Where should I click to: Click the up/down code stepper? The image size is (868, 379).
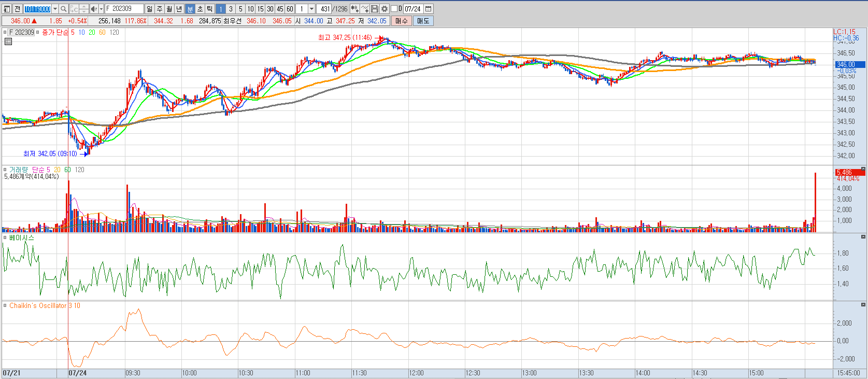(x=84, y=9)
